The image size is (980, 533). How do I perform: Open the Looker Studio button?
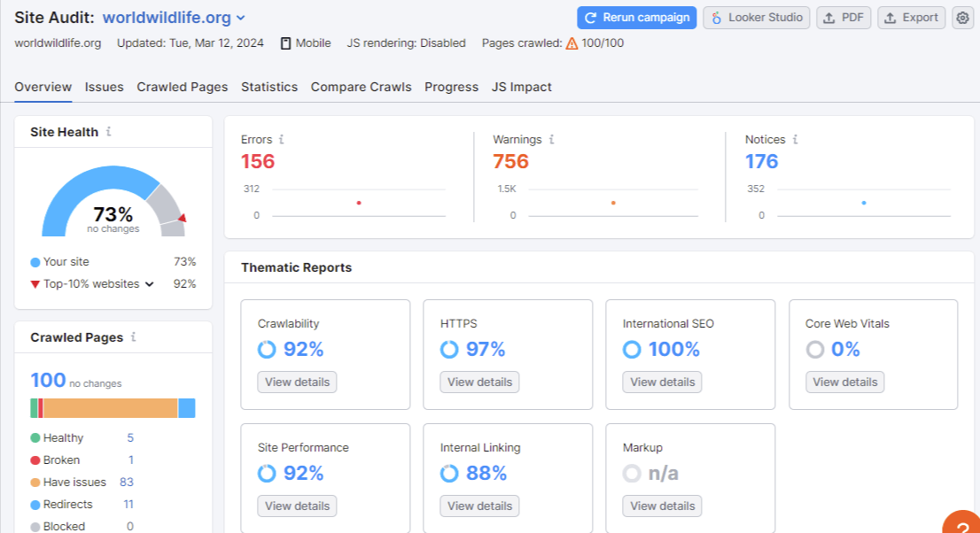point(756,18)
